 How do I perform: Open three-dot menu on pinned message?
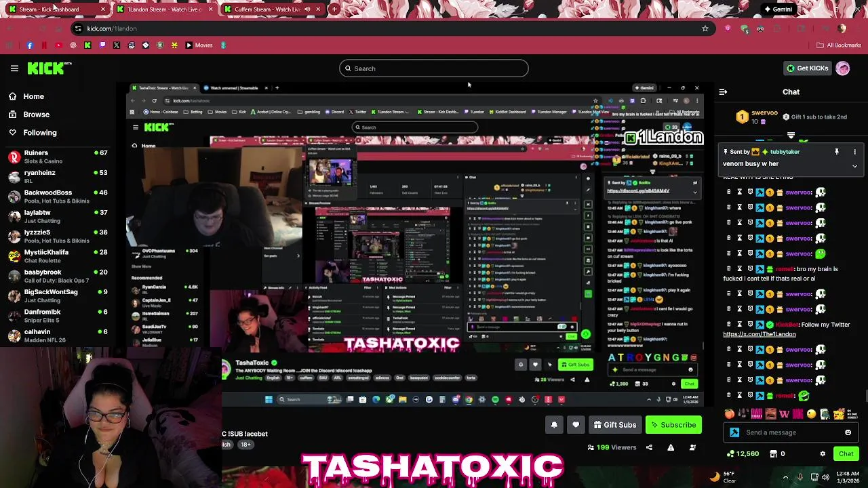854,152
